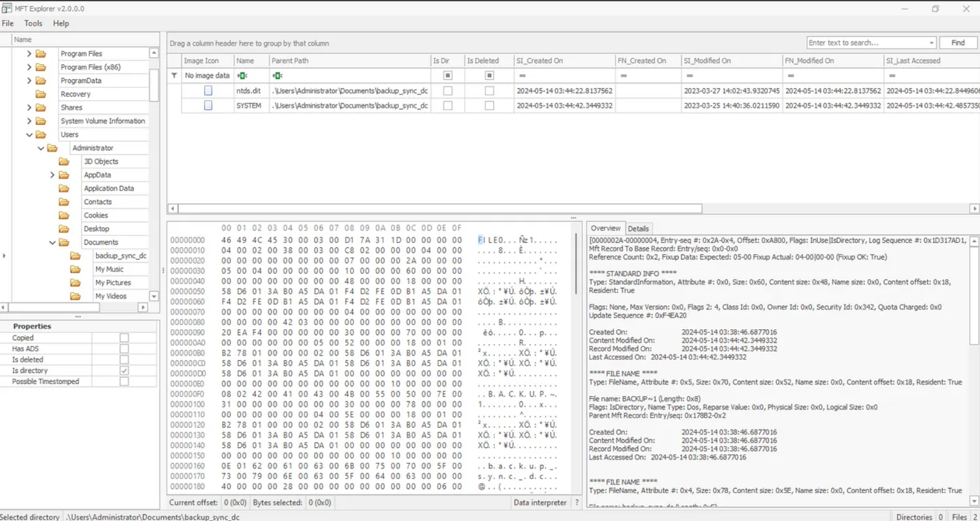
Task: Collapse the Documents tree node
Action: (52, 243)
